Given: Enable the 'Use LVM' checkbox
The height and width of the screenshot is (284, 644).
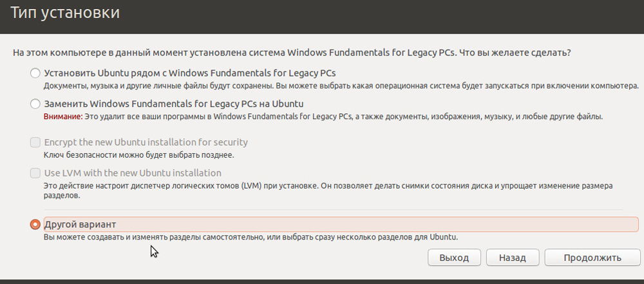Looking at the screenshot, I should click(35, 173).
